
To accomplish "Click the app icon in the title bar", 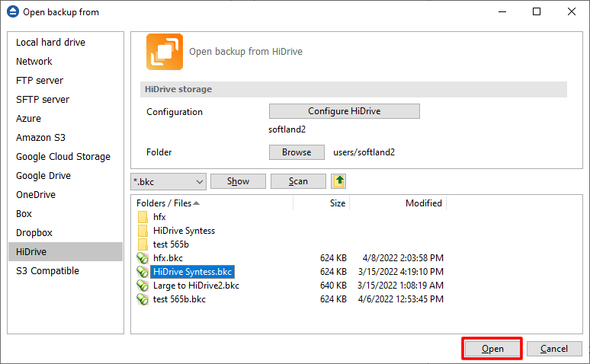I will click(x=13, y=11).
